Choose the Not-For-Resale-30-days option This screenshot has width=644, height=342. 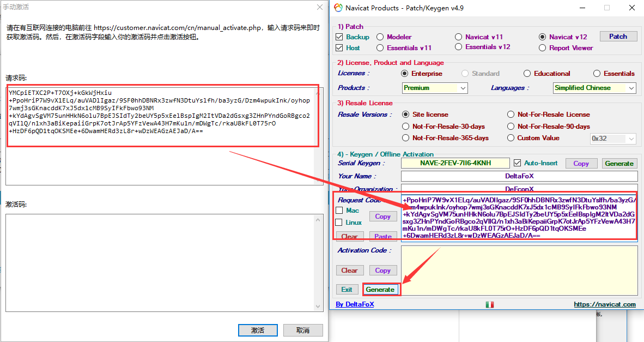(406, 126)
